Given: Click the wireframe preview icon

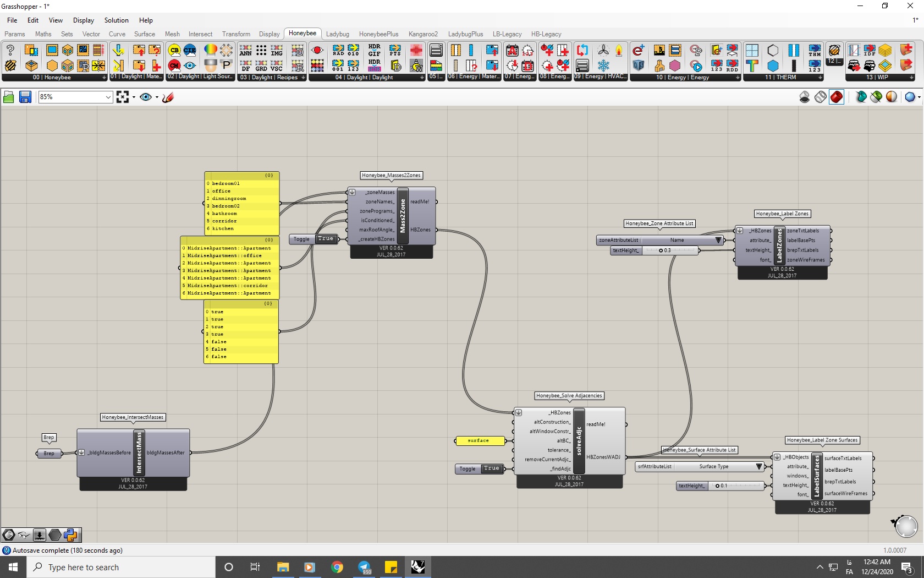Looking at the screenshot, I should [821, 97].
